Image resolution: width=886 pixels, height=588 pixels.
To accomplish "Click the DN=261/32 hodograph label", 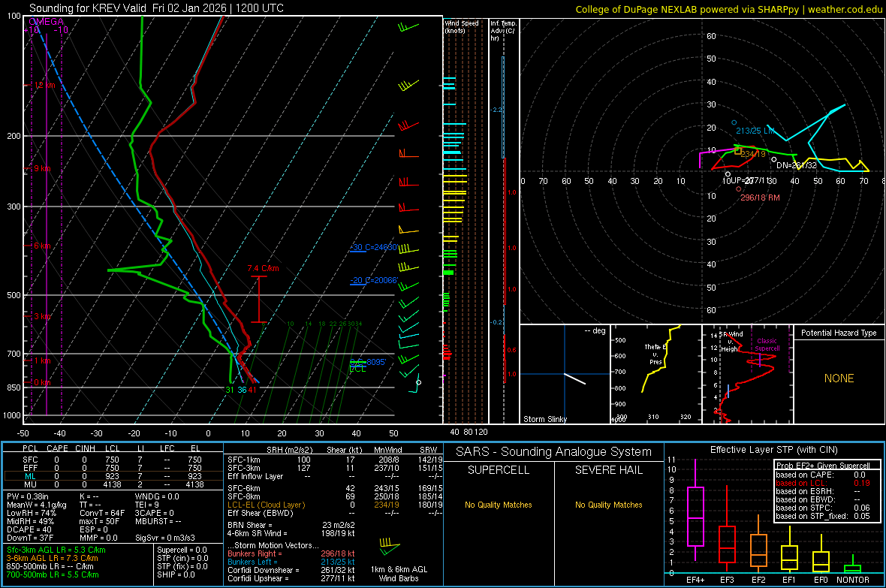I will 797,165.
